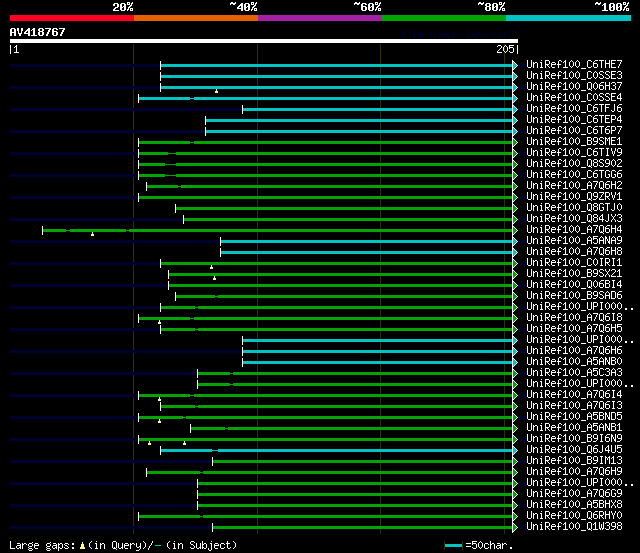Click the UniRef100_A7Q6H9 entry

click(574, 472)
